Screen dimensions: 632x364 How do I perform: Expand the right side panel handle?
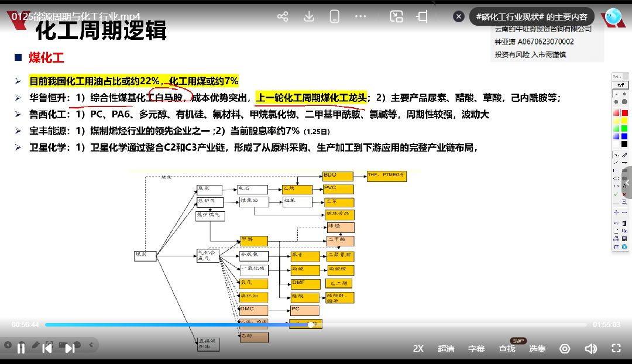pos(627,183)
